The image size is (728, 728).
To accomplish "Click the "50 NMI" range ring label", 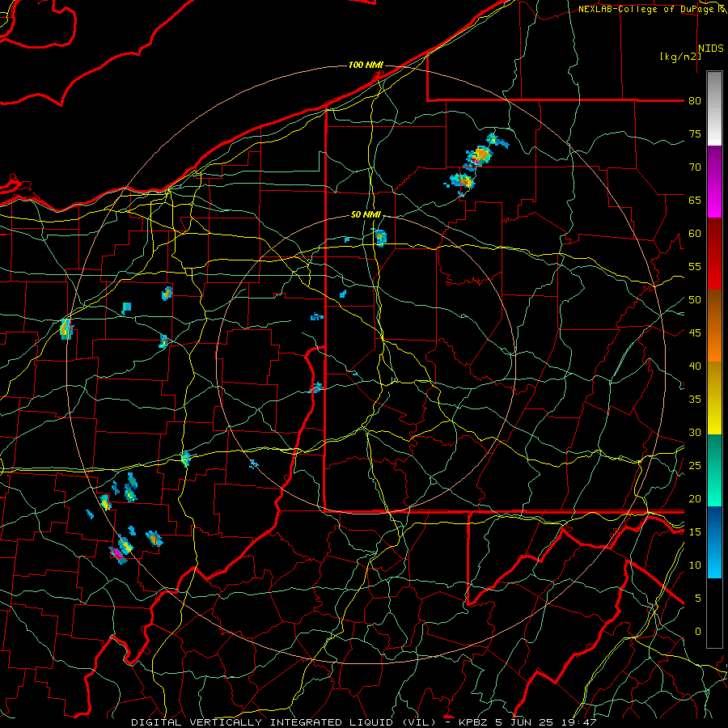I will point(366,214).
